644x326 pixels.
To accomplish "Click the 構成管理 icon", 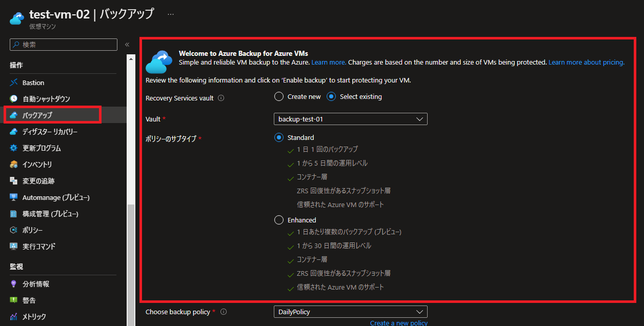I will coord(14,214).
